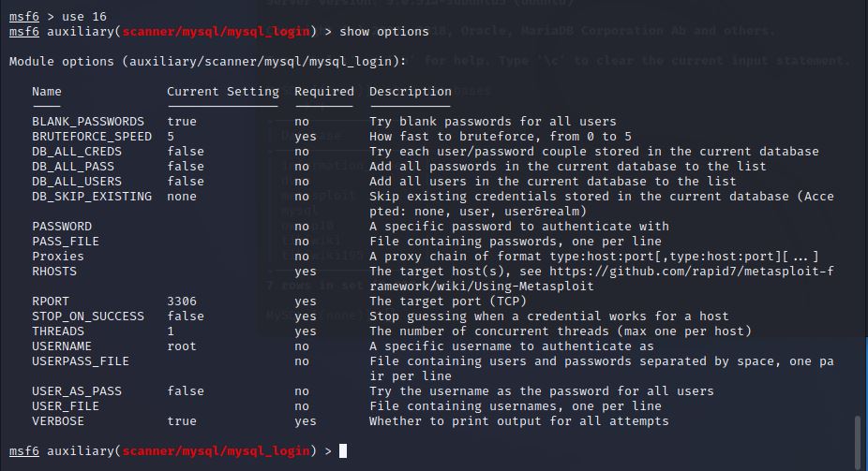Click the 'Name' column header
Image resolution: width=868 pixels, height=471 pixels.
point(47,92)
